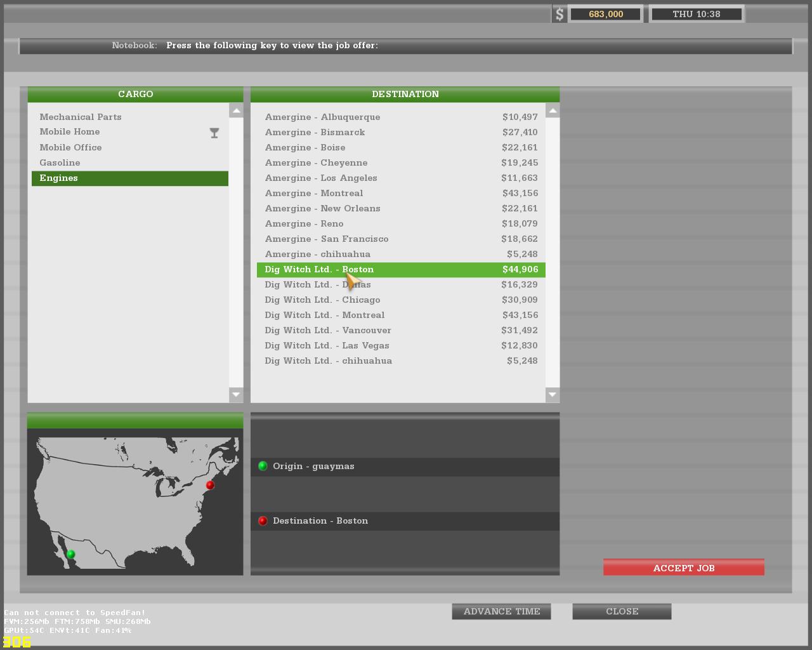The height and width of the screenshot is (650, 812).
Task: Close the job offers screen
Action: pos(622,611)
